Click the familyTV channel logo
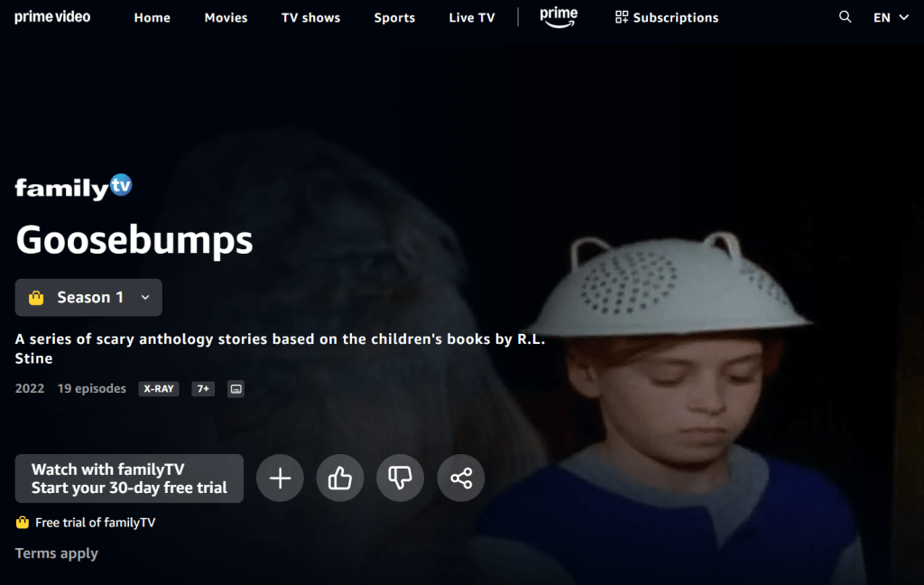This screenshot has width=924, height=585. (74, 187)
